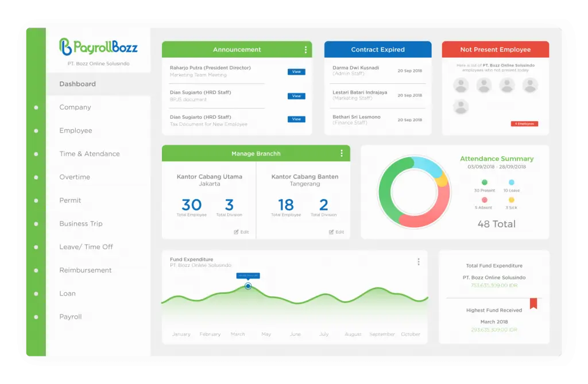View the BPJS document announcement

pyautogui.click(x=296, y=96)
